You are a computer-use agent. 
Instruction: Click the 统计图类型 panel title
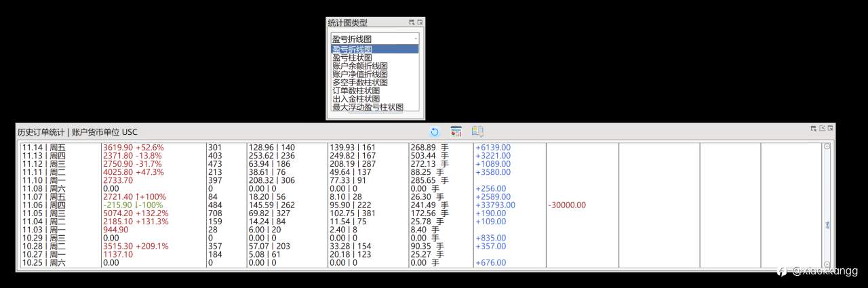pos(347,22)
